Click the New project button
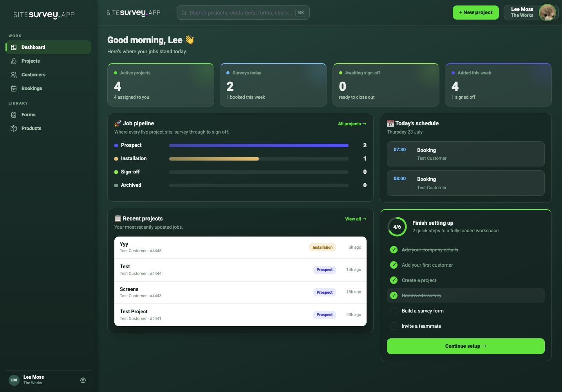The image size is (562, 392). pos(476,13)
